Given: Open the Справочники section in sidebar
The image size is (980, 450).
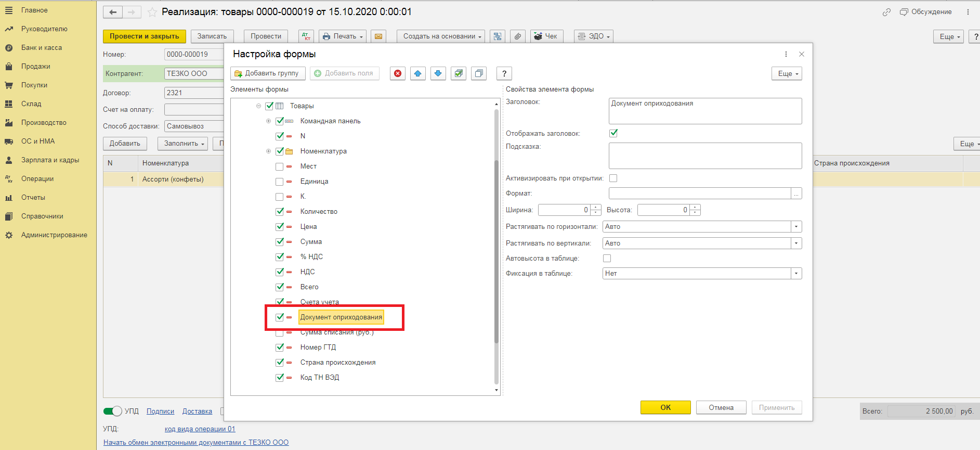Looking at the screenshot, I should (42, 216).
